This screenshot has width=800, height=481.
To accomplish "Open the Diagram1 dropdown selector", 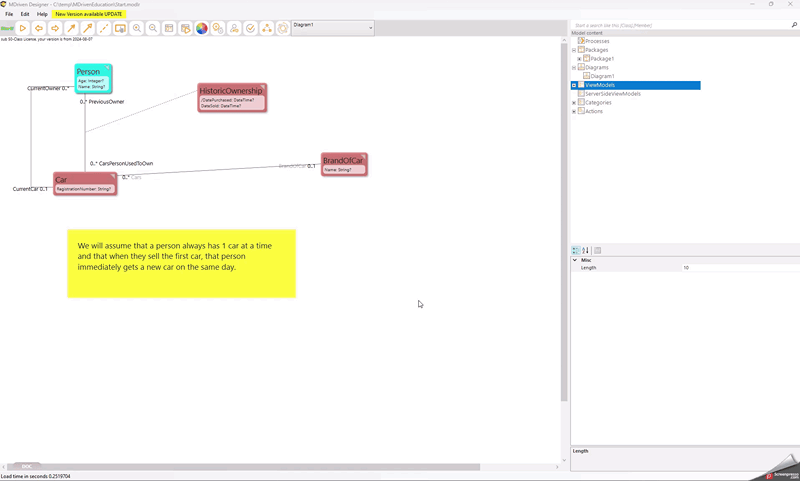I will point(370,28).
